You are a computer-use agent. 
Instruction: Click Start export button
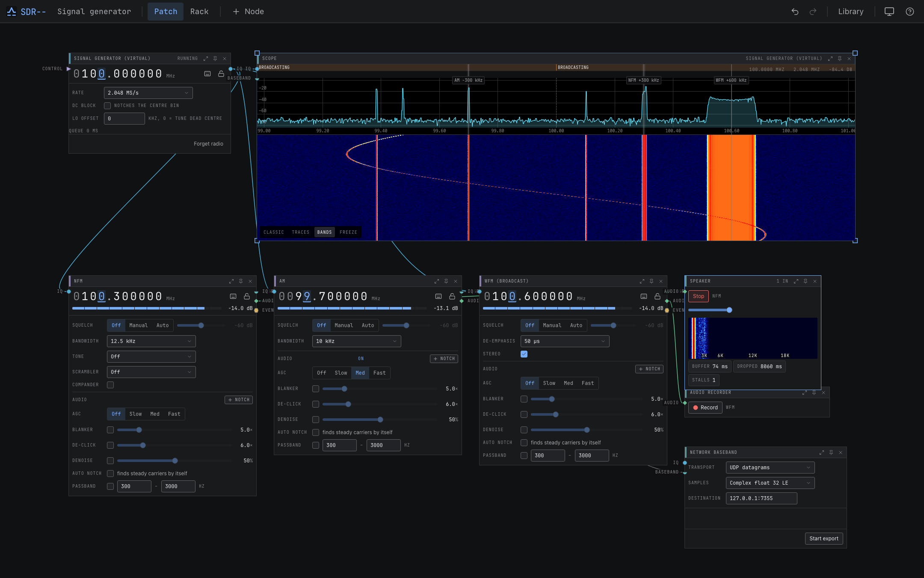824,539
